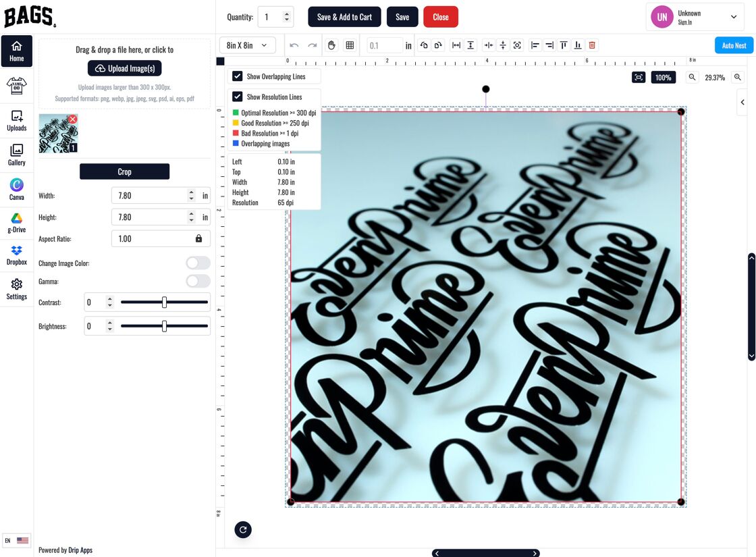Screen dimensions: 756x557
Task: Click the rotation handle above the image
Action: click(486, 89)
